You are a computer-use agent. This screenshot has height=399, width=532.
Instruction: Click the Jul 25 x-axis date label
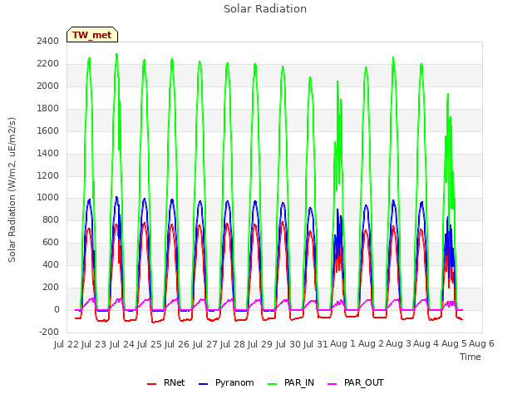click(150, 344)
